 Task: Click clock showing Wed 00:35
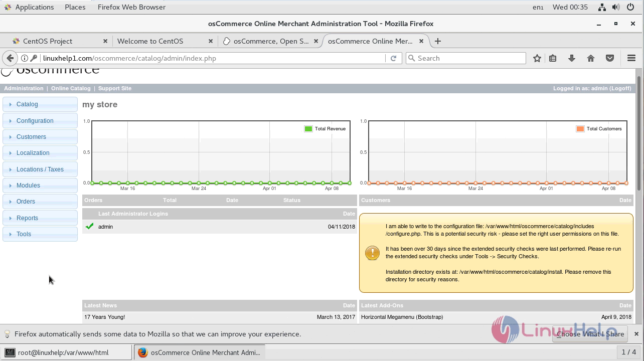point(570,7)
